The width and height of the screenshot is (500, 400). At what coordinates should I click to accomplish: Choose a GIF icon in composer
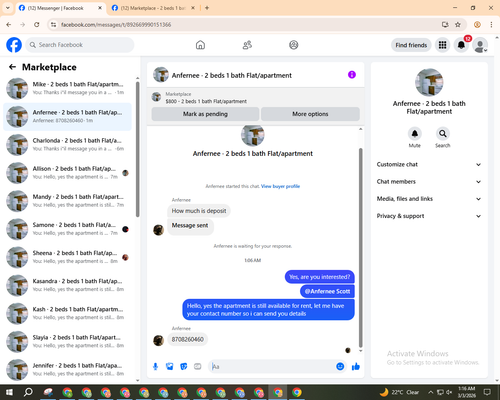198,367
